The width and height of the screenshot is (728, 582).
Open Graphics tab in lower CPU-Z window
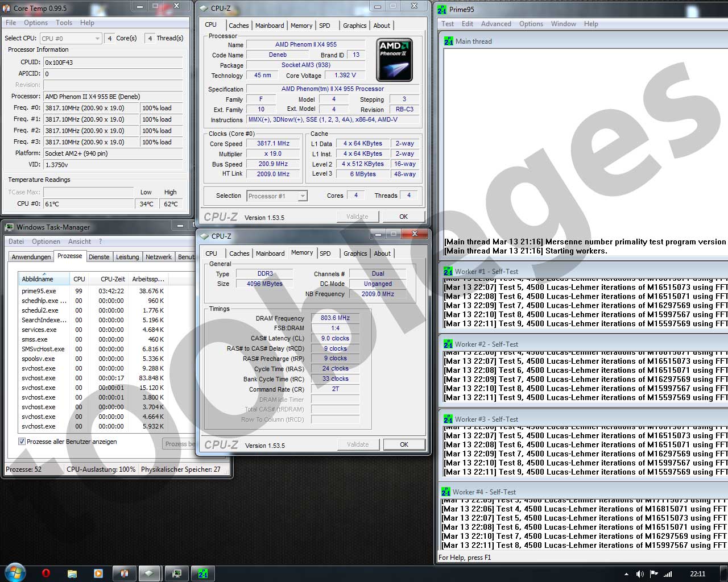click(355, 253)
